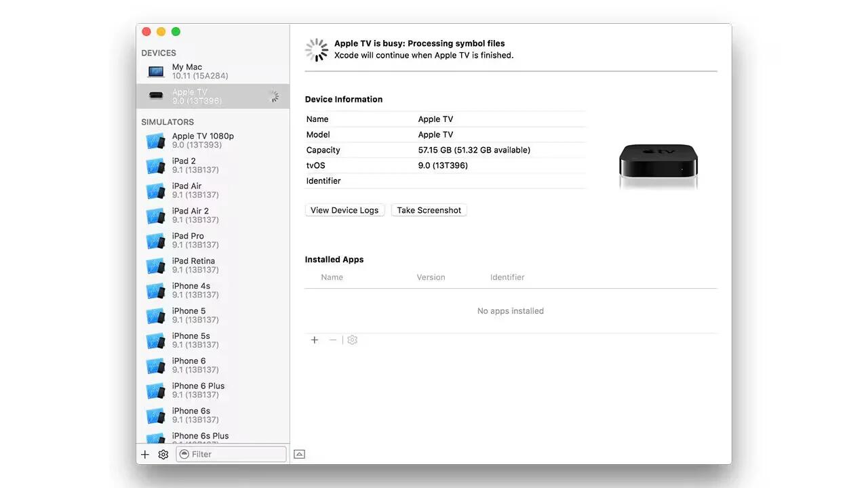
Task: Sort installed apps by Version column
Action: coord(431,277)
